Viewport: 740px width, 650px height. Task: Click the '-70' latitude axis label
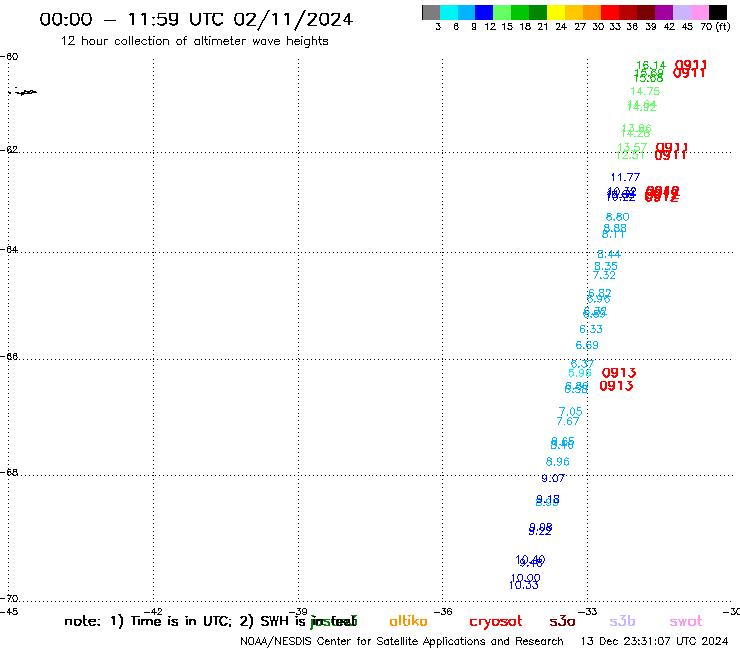click(x=9, y=599)
